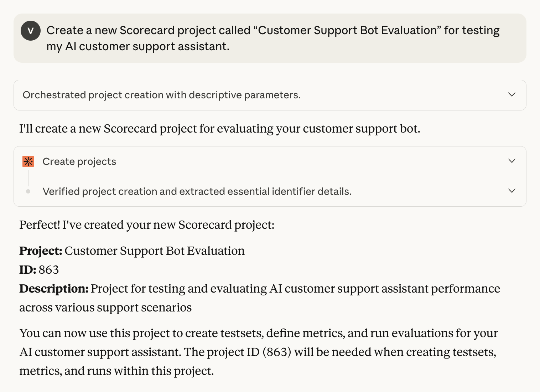Click the gray step dot beside Verified project creation
This screenshot has width=540, height=392.
(x=28, y=191)
